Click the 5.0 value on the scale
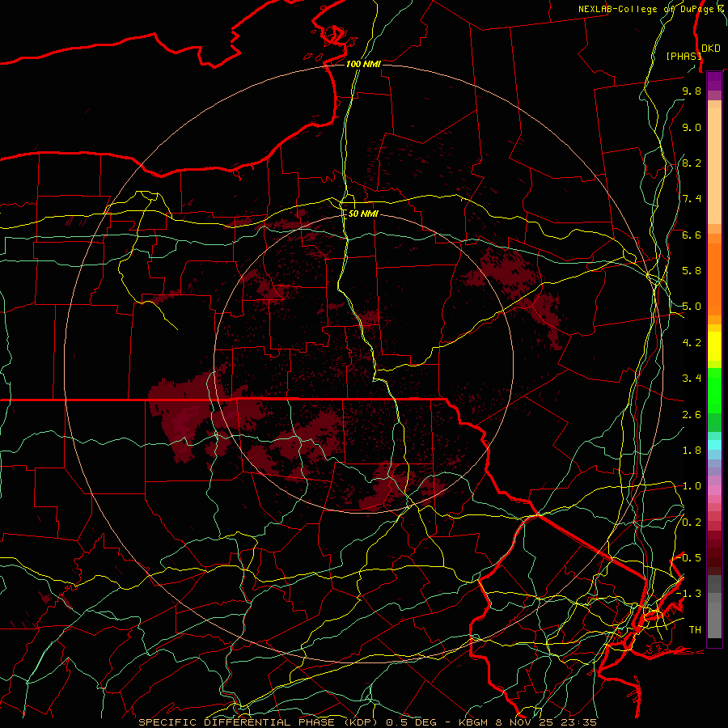728x728 pixels. (x=692, y=307)
